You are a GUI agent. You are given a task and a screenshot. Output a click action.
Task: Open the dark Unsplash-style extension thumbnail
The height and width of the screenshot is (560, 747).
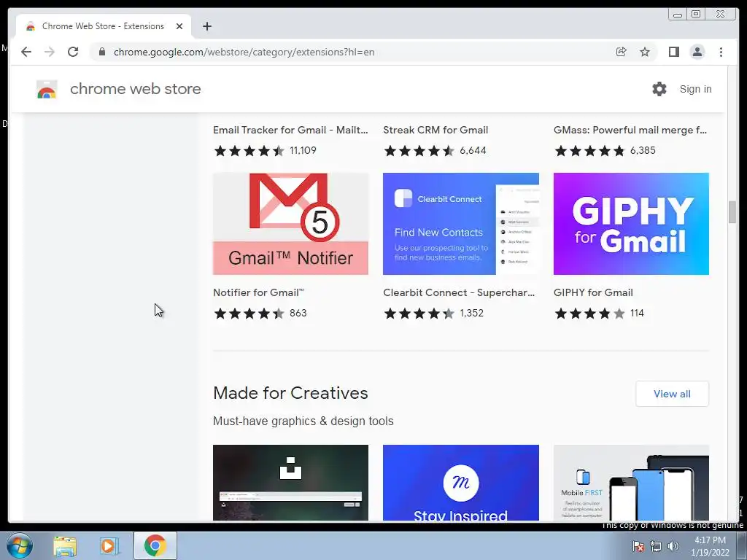click(290, 483)
